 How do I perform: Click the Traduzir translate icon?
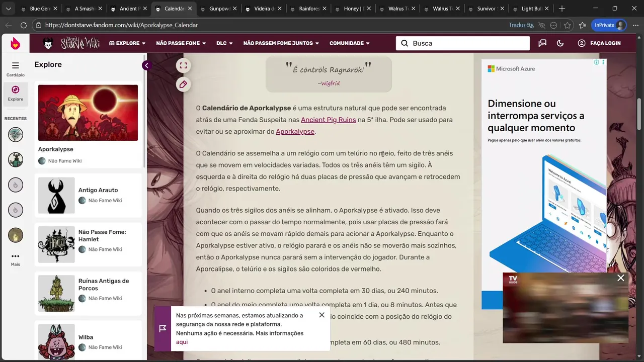(521, 25)
